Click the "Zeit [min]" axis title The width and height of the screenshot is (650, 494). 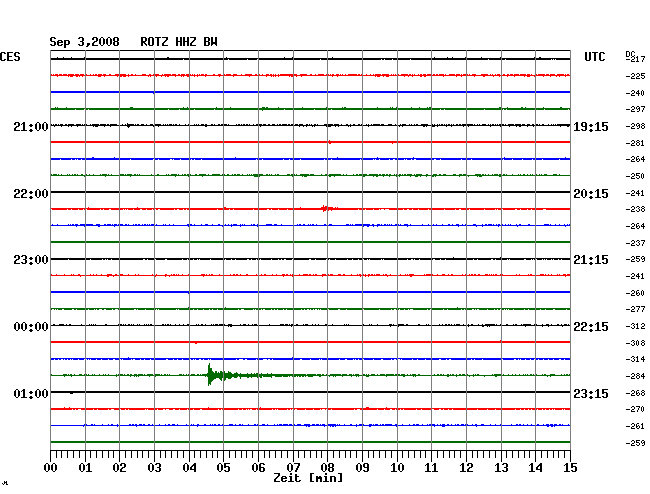(308, 478)
